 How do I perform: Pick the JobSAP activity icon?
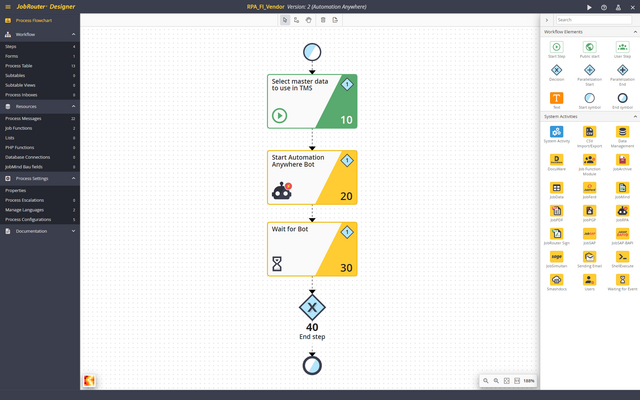coord(589,233)
